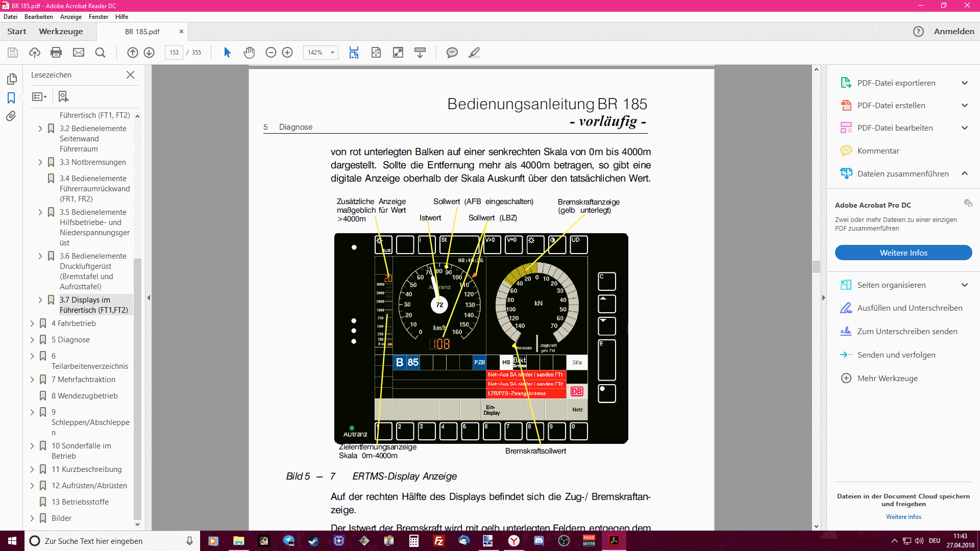This screenshot has height=551, width=980.
Task: Expand the 3.6 Bedienelemente Druckluftgerüst bookmark
Action: (x=40, y=256)
